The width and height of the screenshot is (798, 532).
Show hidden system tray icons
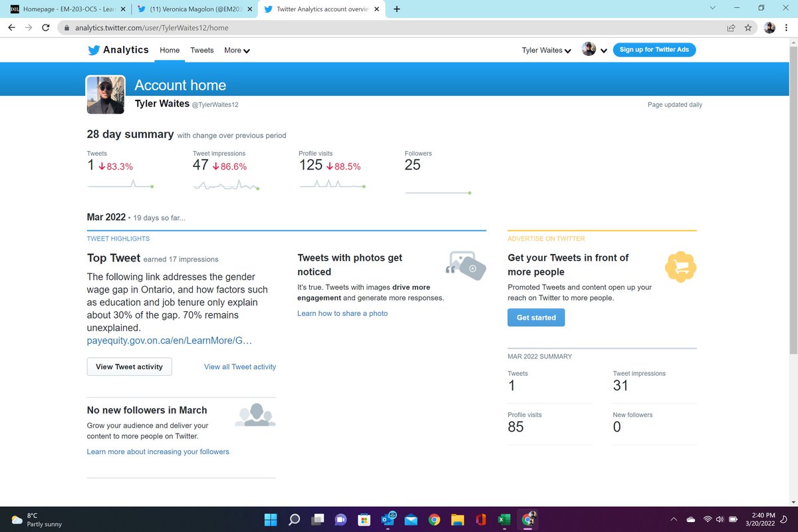pyautogui.click(x=673, y=519)
